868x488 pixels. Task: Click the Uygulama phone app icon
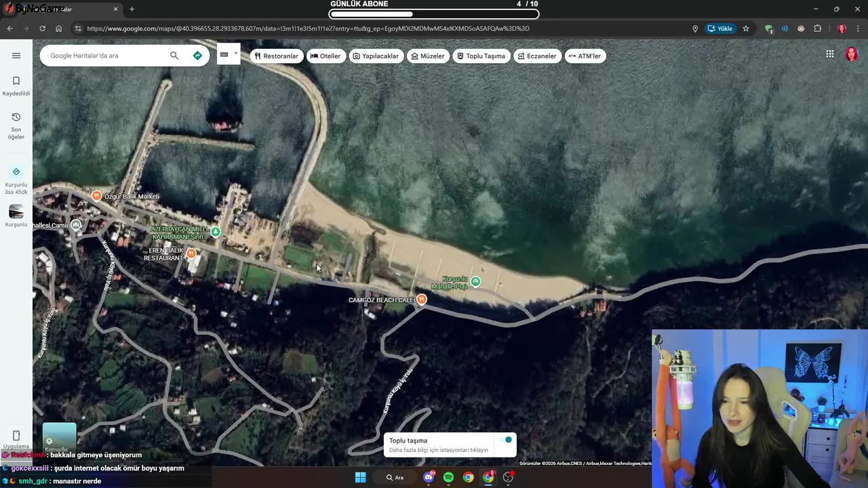click(x=16, y=439)
